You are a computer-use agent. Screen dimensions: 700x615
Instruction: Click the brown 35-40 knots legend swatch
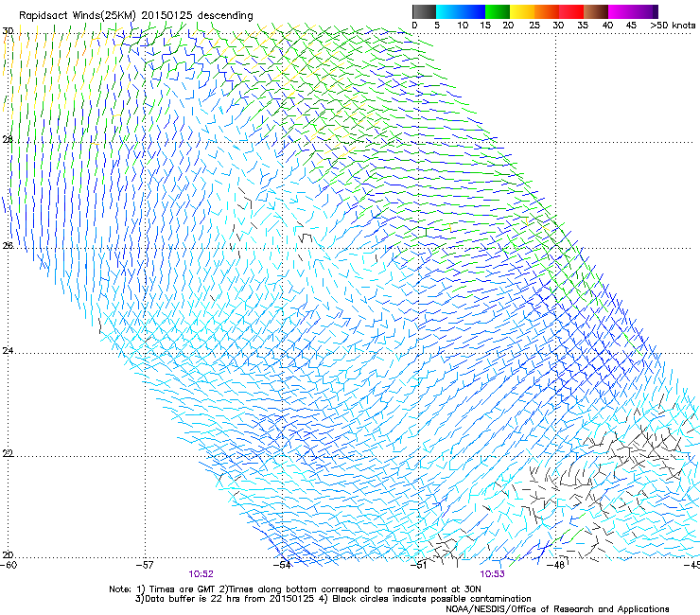596,11
